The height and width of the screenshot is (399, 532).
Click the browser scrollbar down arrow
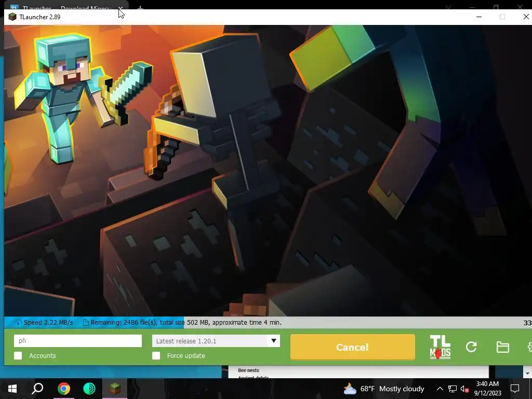pyautogui.click(x=527, y=373)
